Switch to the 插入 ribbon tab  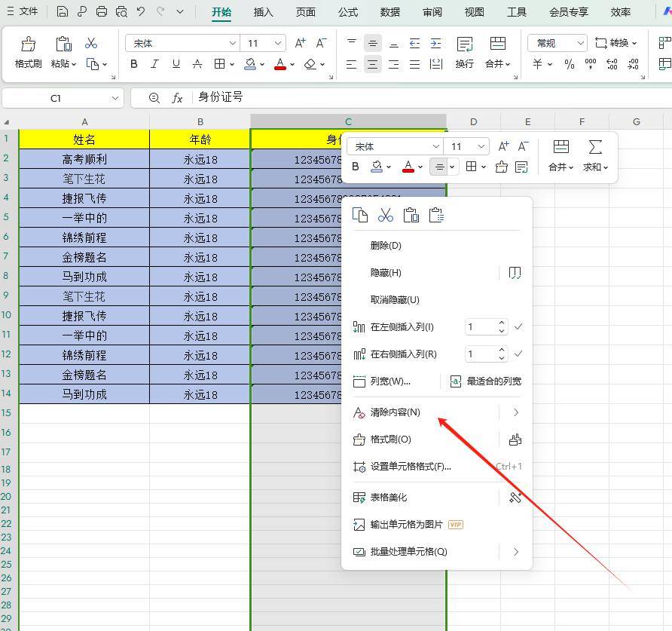(264, 12)
